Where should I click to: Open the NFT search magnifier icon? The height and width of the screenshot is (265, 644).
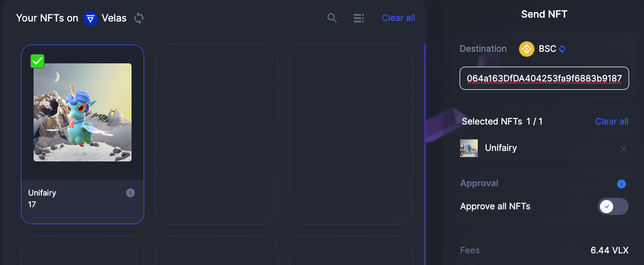click(x=332, y=18)
